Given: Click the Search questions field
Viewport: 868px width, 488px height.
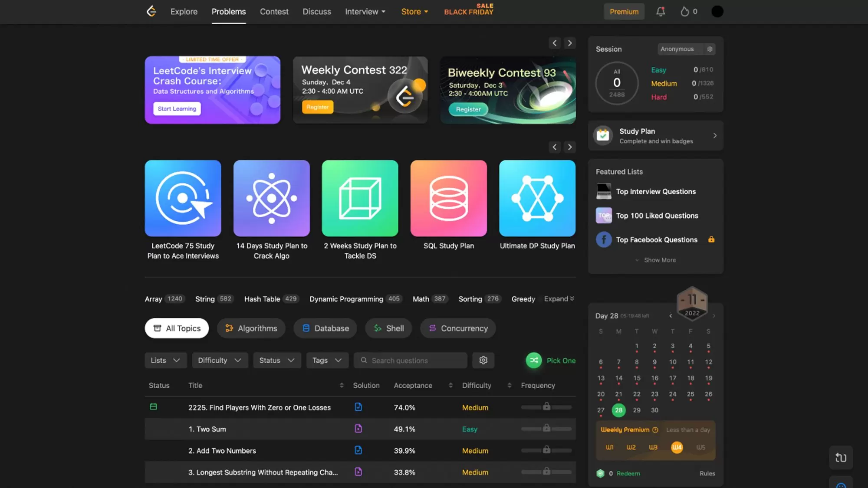Looking at the screenshot, I should tap(411, 360).
